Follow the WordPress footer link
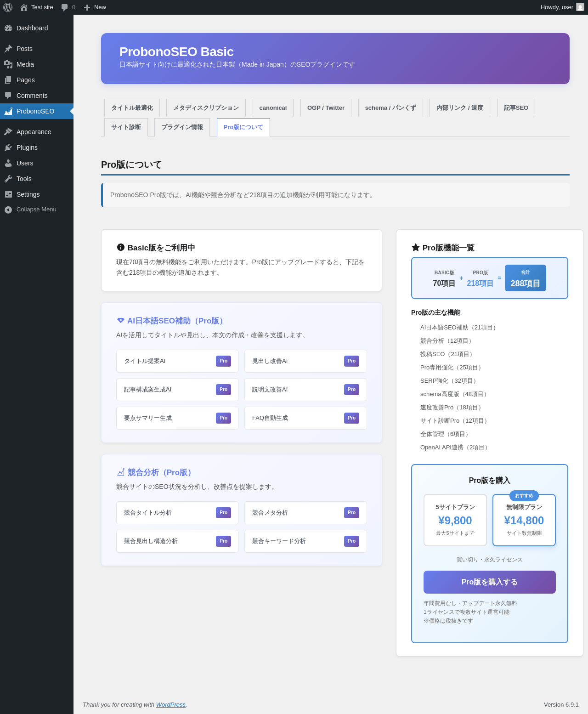 click(x=171, y=704)
